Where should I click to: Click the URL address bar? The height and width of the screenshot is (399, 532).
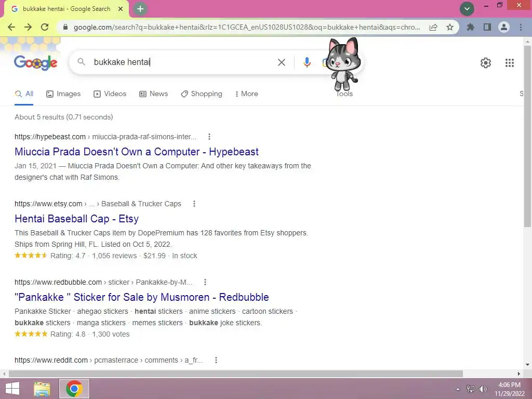click(247, 27)
